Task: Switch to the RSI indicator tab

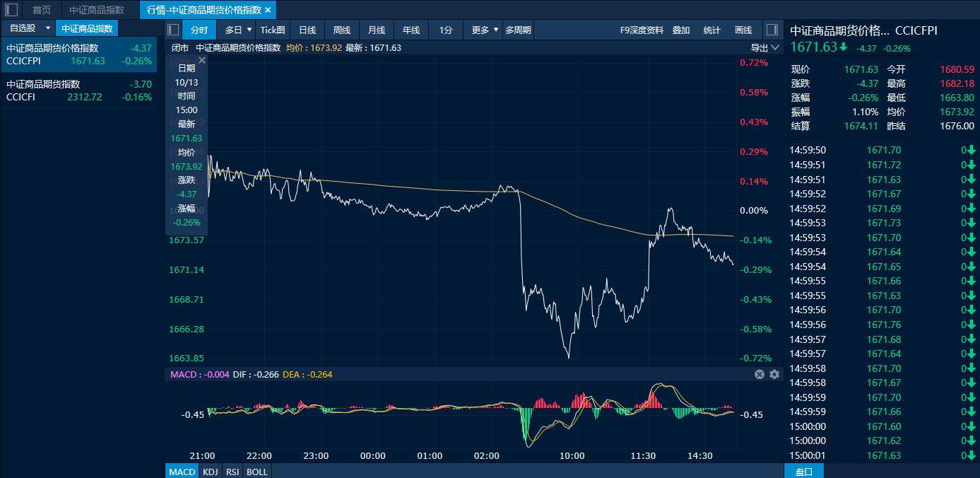Action: (232, 472)
